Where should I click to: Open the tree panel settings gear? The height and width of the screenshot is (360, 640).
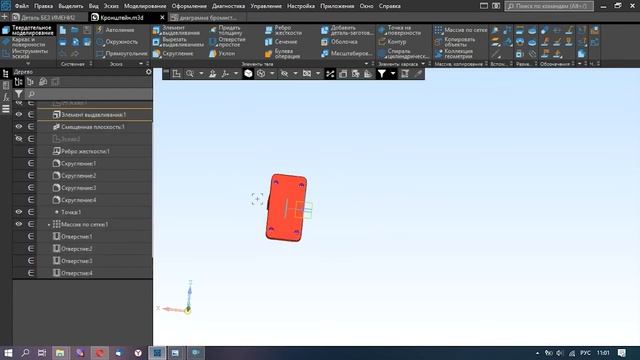pyautogui.click(x=149, y=72)
